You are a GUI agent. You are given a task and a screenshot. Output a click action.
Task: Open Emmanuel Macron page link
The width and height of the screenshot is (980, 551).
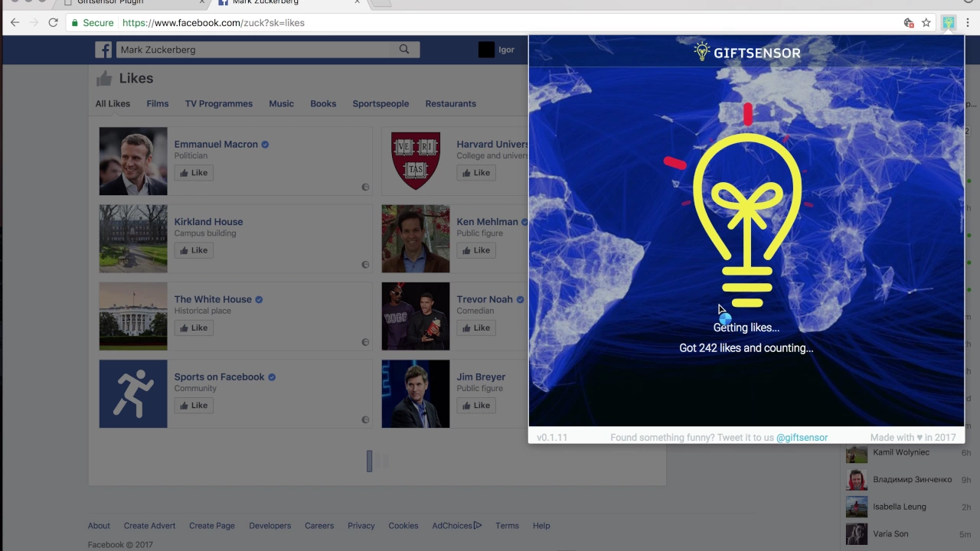[x=216, y=144]
